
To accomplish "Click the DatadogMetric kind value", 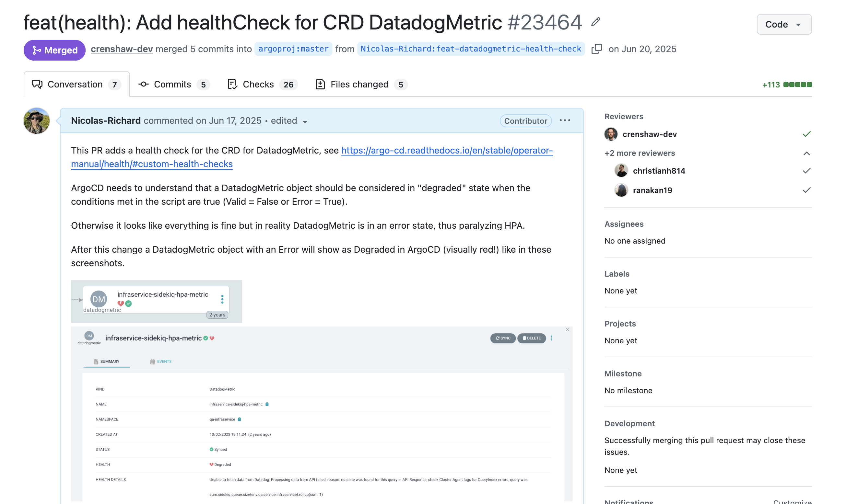I will click(222, 389).
